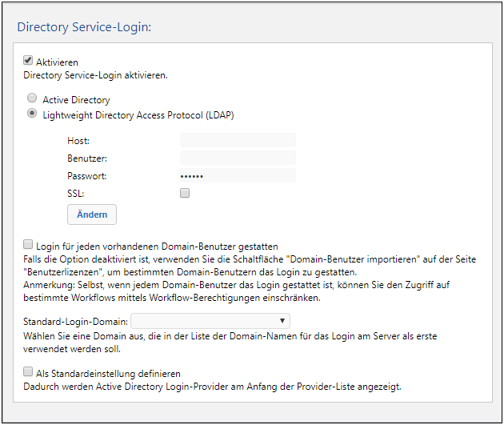This screenshot has width=504, height=425.
Task: Check Login für jeden vorhandenen Domain-Benutzer gestatten
Action: point(28,245)
